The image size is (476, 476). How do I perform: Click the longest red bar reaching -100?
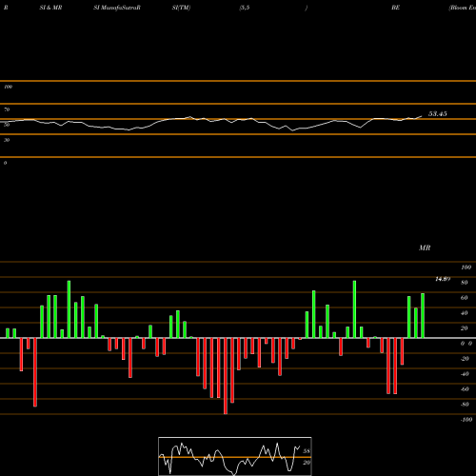(226, 376)
